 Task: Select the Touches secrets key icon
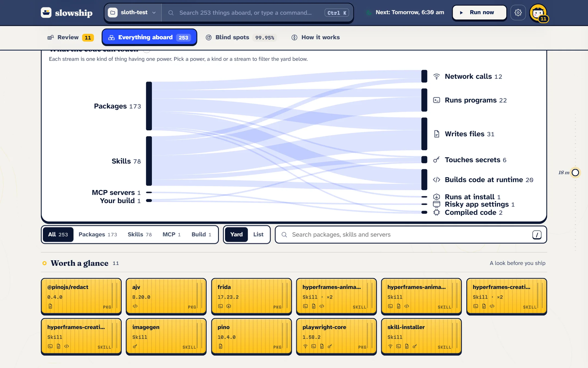436,160
